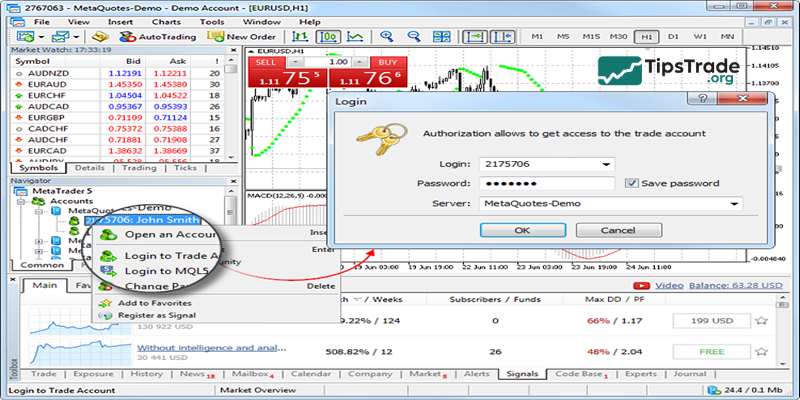
Task: Click inside the Password input field
Action: [x=545, y=184]
